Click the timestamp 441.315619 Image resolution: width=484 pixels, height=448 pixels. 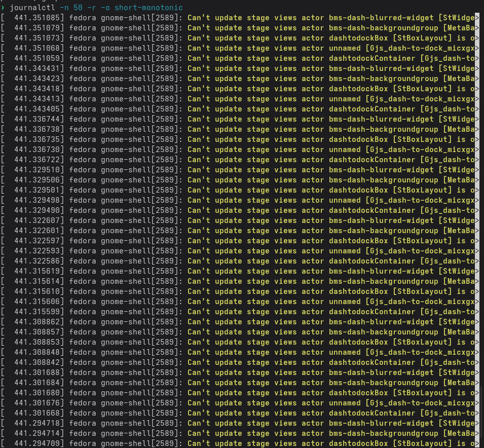(x=37, y=271)
